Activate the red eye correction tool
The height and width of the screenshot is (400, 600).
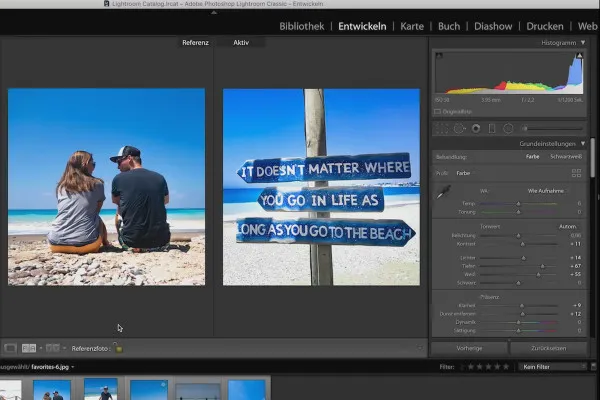click(x=476, y=128)
